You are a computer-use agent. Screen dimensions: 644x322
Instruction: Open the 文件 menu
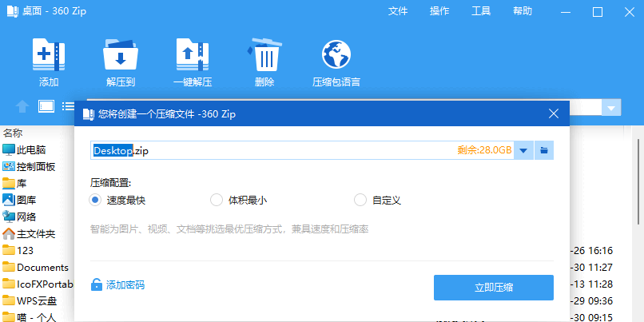pyautogui.click(x=398, y=11)
